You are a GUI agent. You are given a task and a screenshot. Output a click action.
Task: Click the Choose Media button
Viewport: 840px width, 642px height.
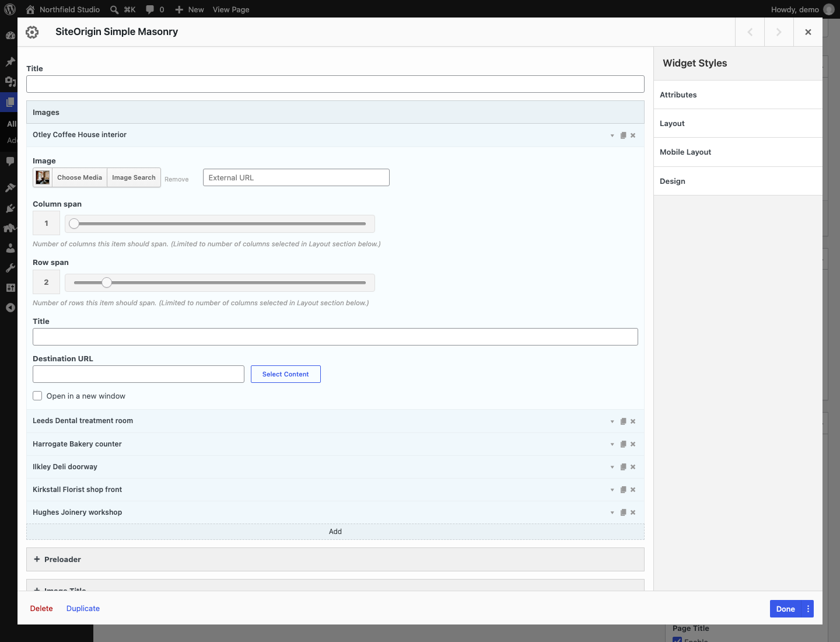[79, 177]
